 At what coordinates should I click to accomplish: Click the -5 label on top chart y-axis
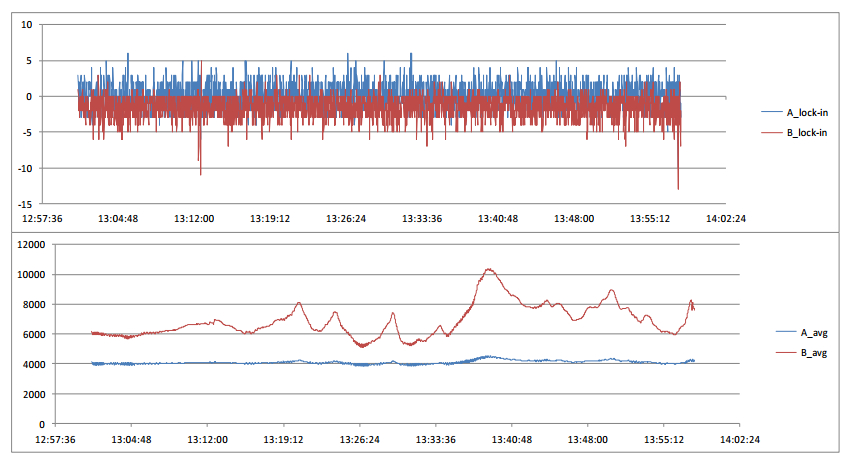(28, 133)
